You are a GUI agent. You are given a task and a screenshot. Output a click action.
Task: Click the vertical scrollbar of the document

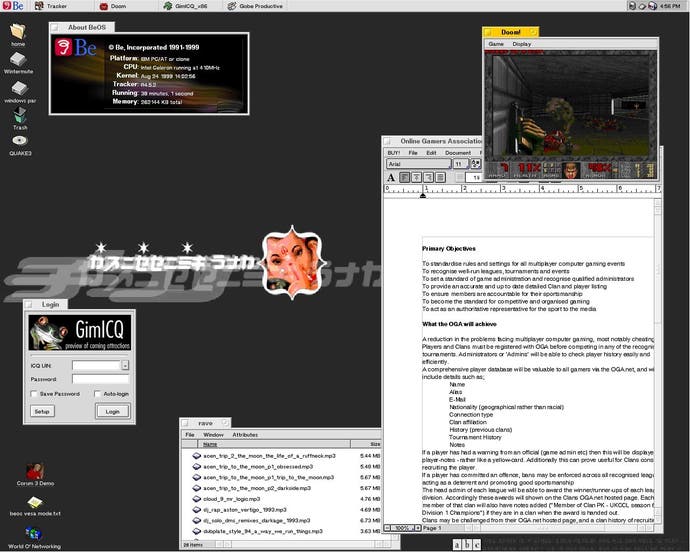(658, 361)
